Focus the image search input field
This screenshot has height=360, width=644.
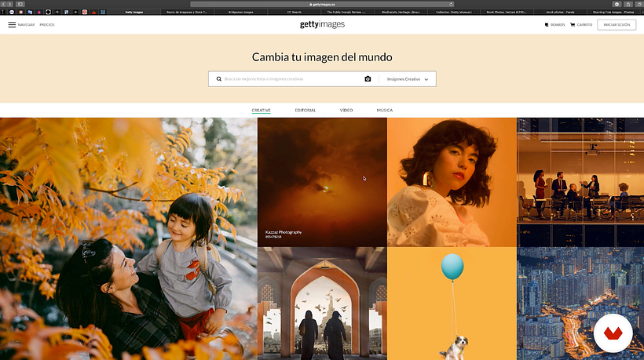[x=291, y=78]
